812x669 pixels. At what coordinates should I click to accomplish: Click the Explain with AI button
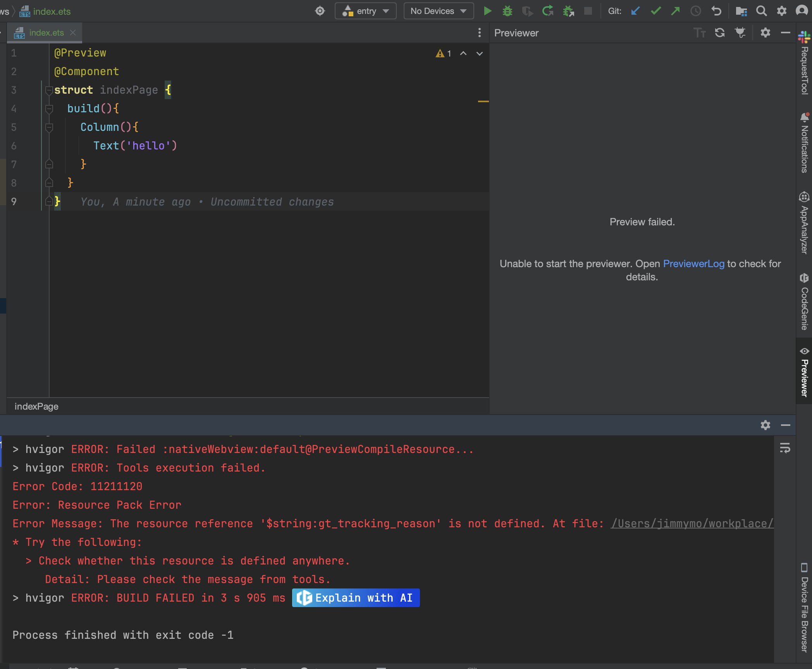[356, 598]
